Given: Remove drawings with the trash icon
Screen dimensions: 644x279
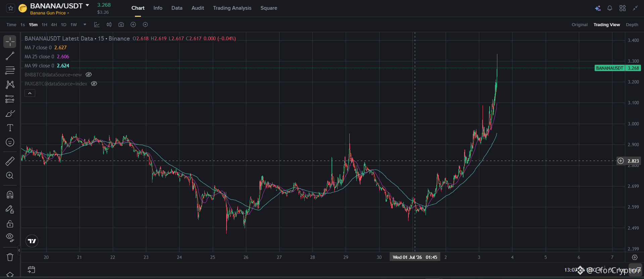Looking at the screenshot, I should click(10, 257).
